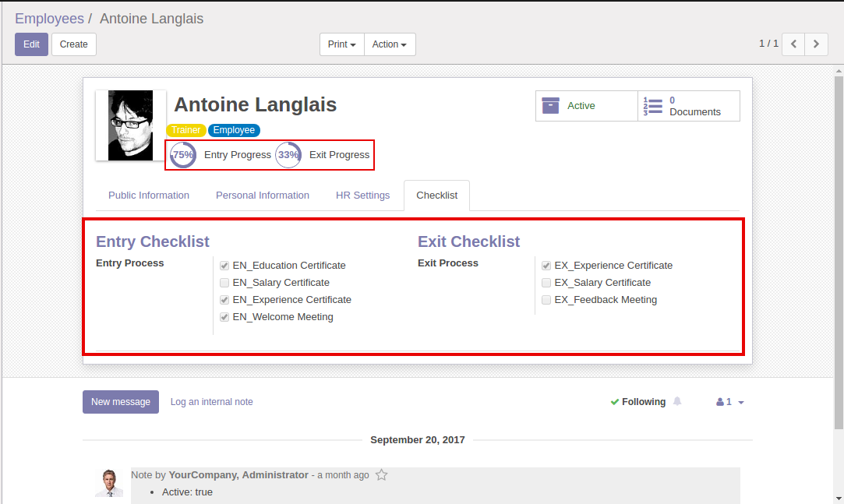
Task: Check the EX_Feedback Meeting checkbox
Action: 546,300
